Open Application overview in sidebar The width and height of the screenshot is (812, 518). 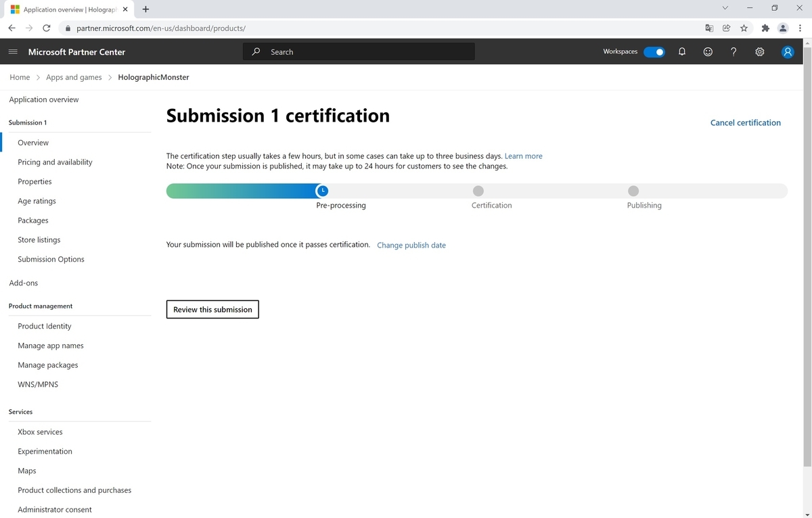pos(44,99)
